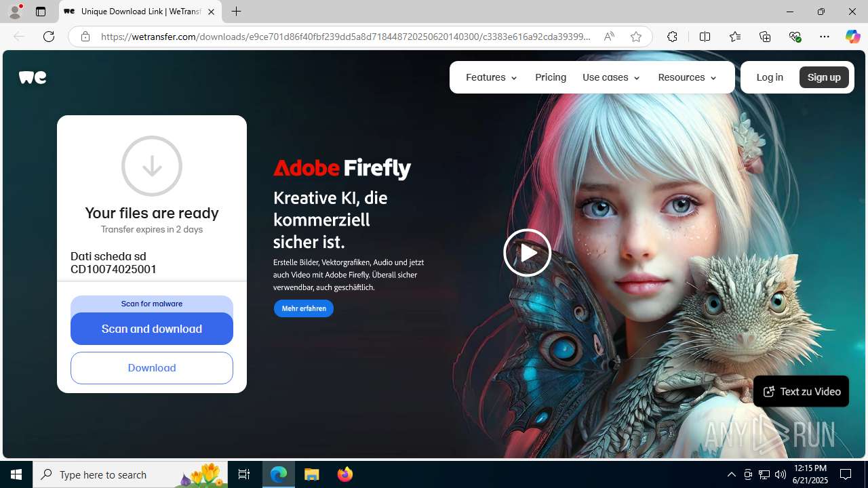Open a new browser tab
Image resolution: width=868 pixels, height=488 pixels.
coord(236,12)
